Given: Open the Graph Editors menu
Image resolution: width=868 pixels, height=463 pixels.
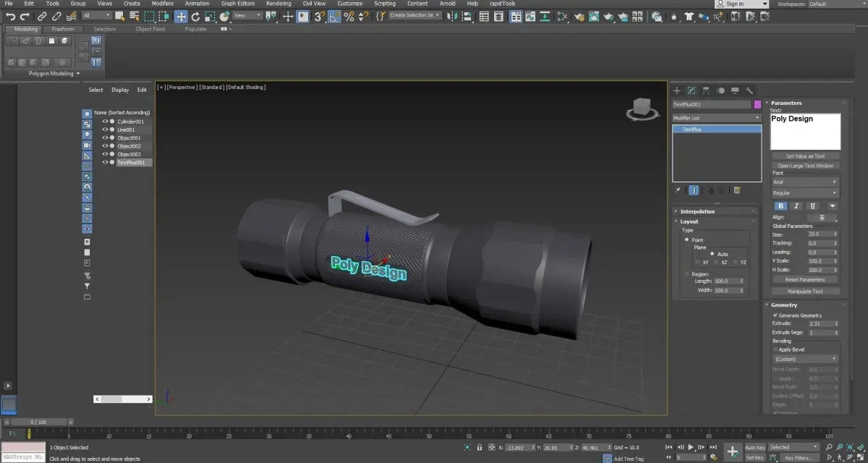Looking at the screenshot, I should click(238, 4).
